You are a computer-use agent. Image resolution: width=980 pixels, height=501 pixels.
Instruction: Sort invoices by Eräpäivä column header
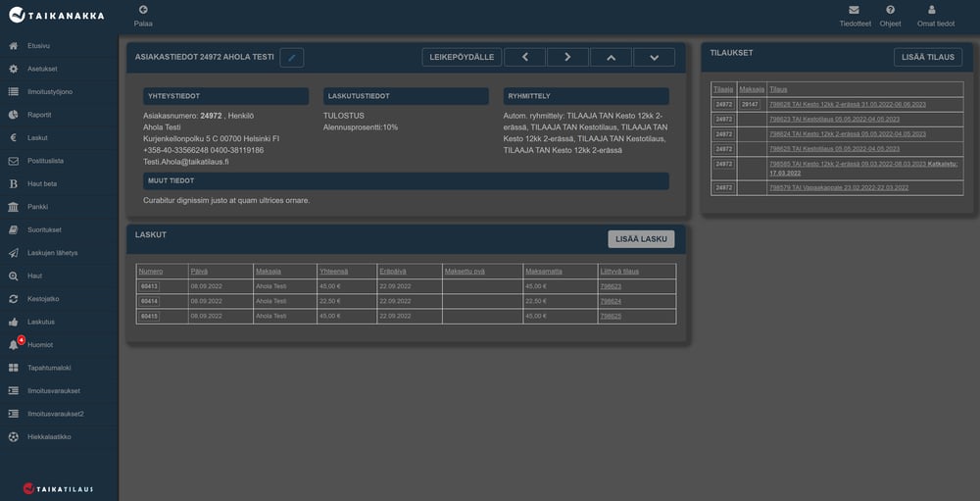393,271
